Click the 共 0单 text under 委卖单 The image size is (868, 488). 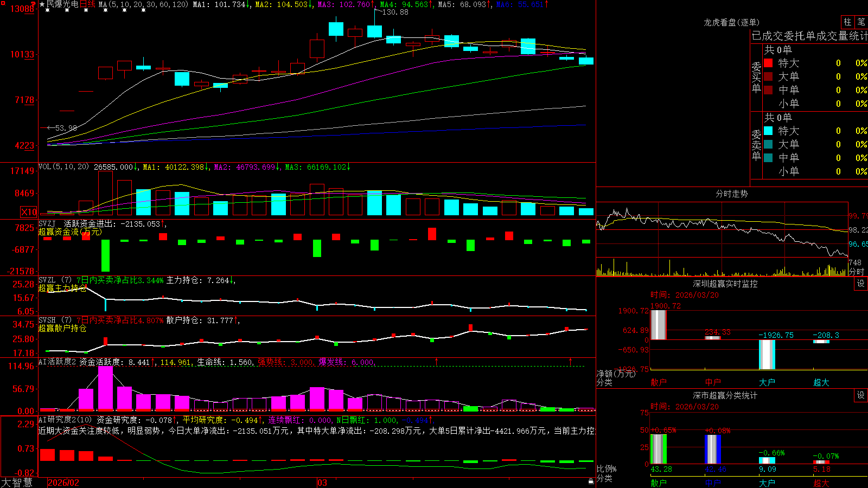[778, 117]
